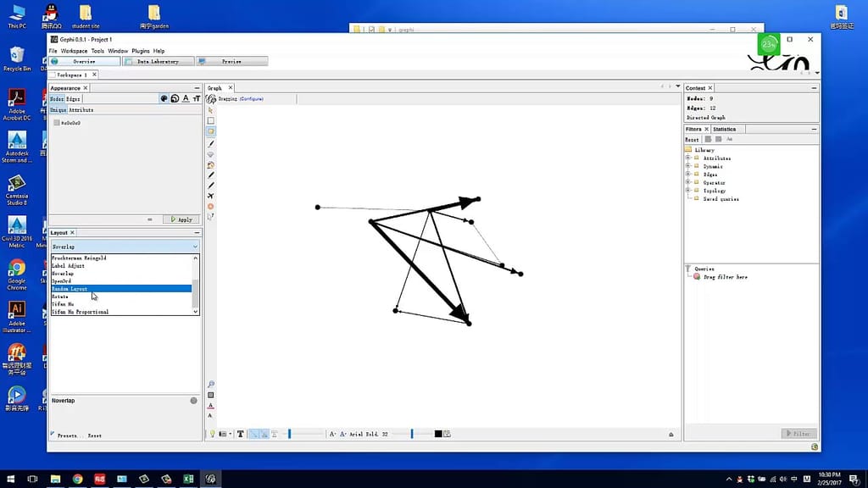The width and height of the screenshot is (868, 488).
Task: Click Presets in Layout panel
Action: tap(70, 435)
